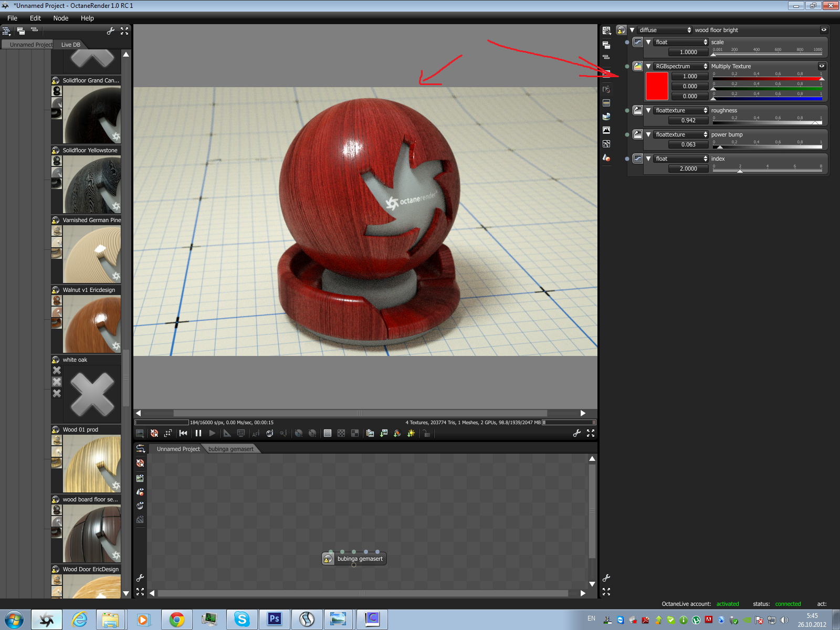The width and height of the screenshot is (840, 630).
Task: Maximize the render viewport panel
Action: (591, 433)
